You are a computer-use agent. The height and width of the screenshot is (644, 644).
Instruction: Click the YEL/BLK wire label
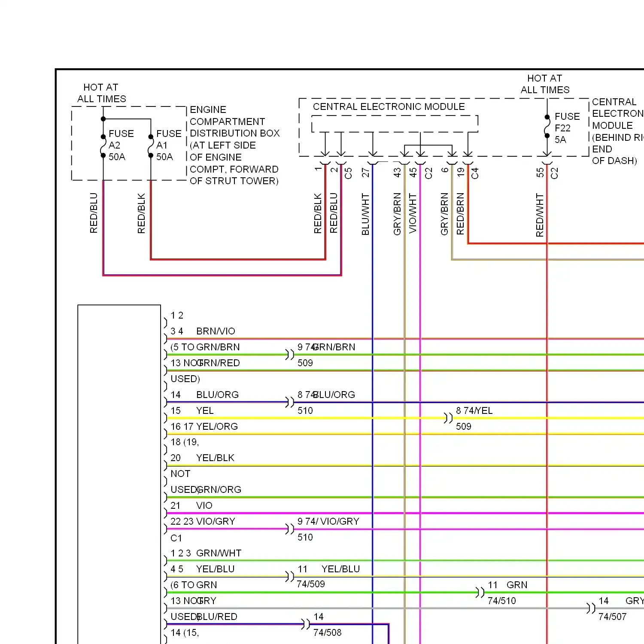pos(215,458)
